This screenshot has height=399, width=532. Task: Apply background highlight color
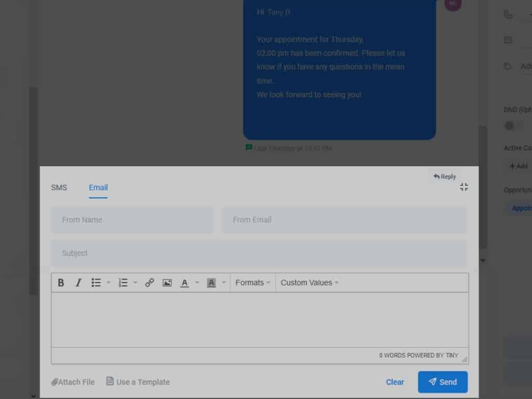click(x=211, y=283)
